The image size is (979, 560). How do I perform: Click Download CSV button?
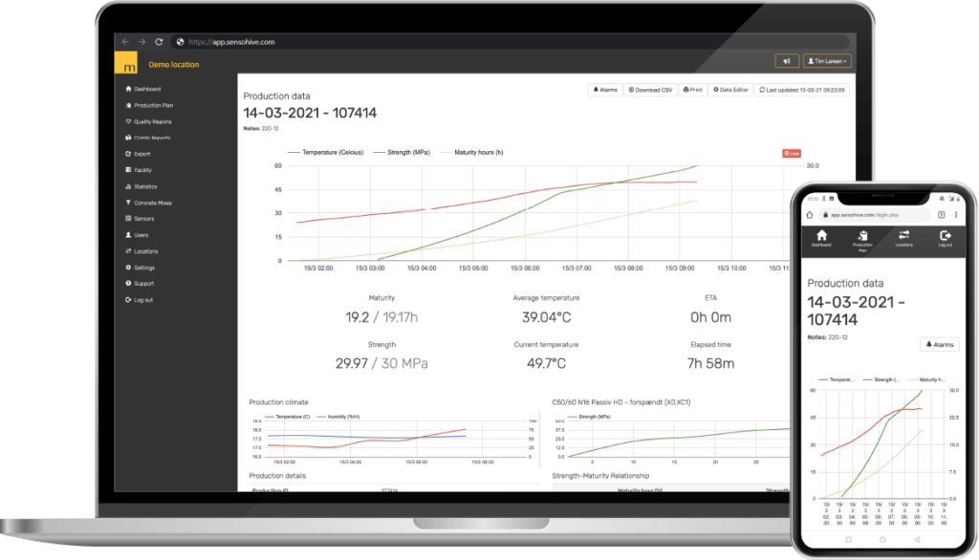tap(650, 90)
